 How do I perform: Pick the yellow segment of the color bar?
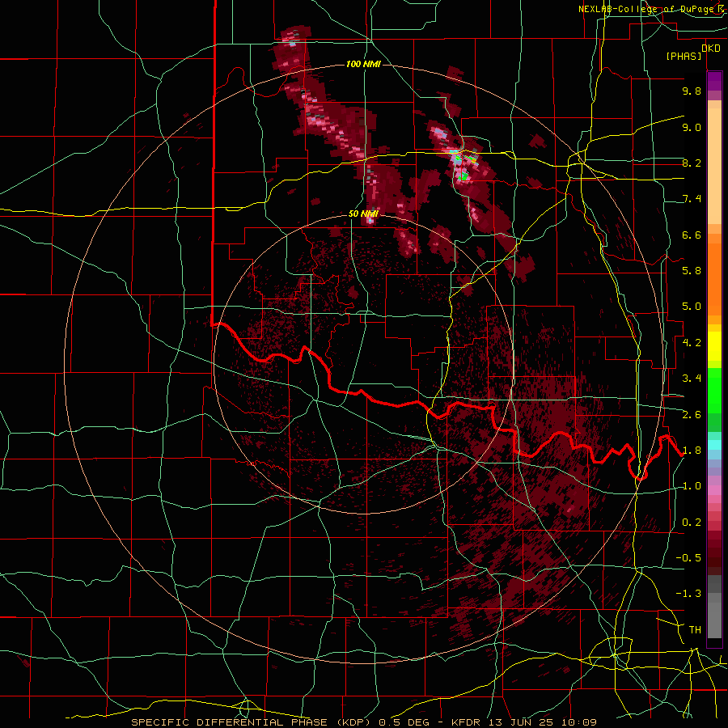(714, 346)
